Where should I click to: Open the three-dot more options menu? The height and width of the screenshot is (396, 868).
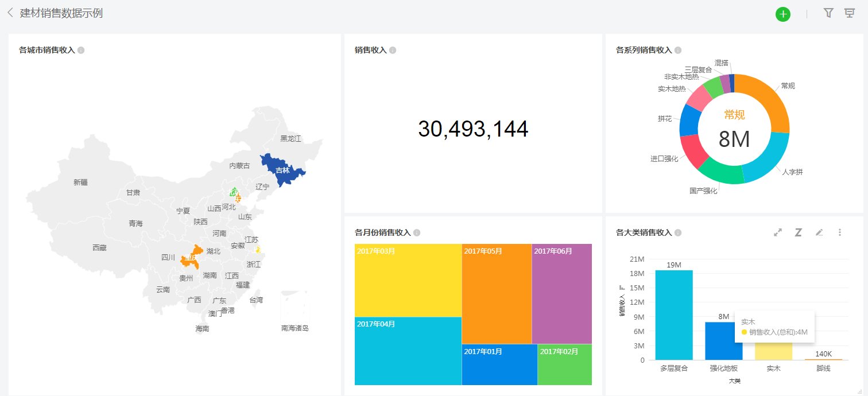click(x=840, y=232)
